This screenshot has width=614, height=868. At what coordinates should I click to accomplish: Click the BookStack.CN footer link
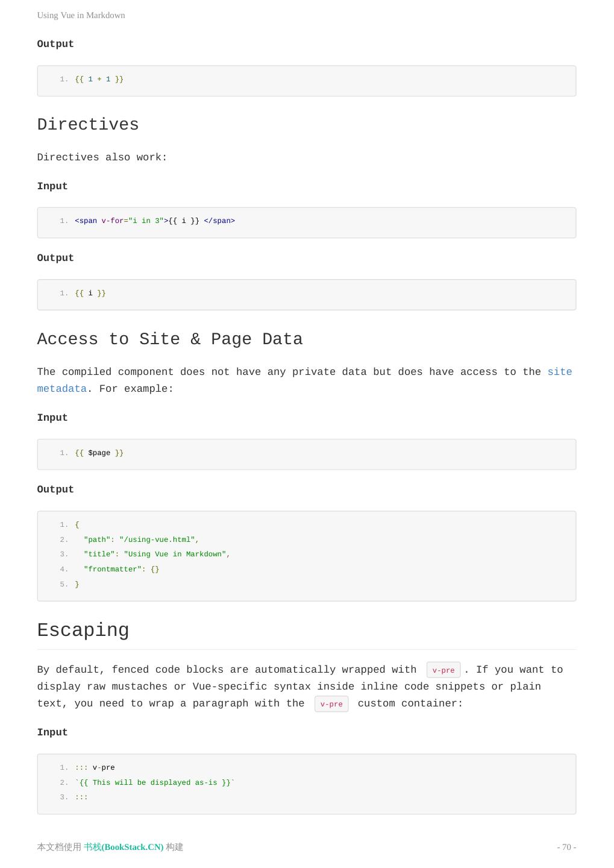tap(124, 847)
